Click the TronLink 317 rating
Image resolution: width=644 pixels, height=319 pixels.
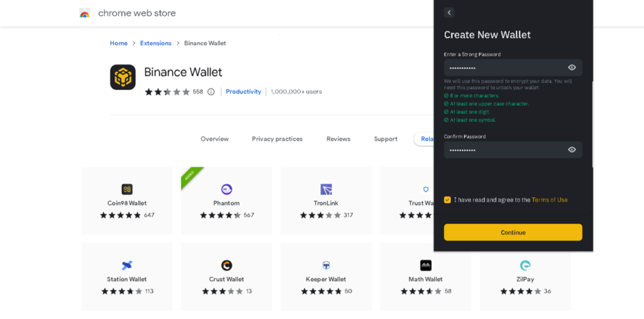[326, 215]
